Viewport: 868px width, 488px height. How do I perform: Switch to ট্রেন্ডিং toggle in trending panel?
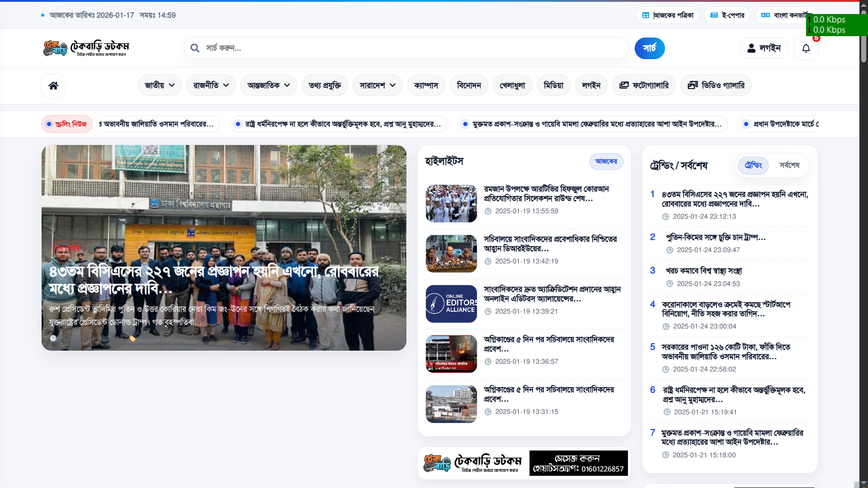(x=753, y=165)
